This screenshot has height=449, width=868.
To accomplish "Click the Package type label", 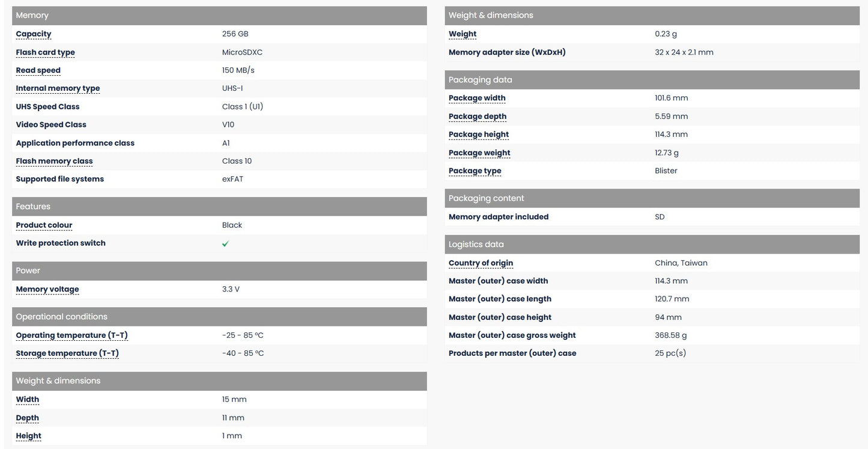I will (x=475, y=171).
